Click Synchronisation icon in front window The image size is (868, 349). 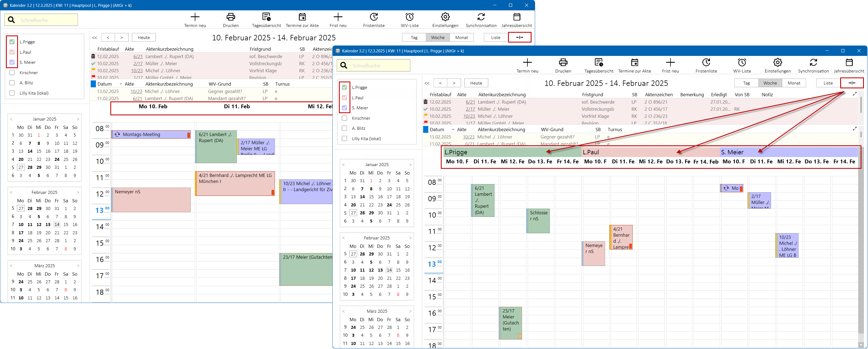click(x=814, y=62)
